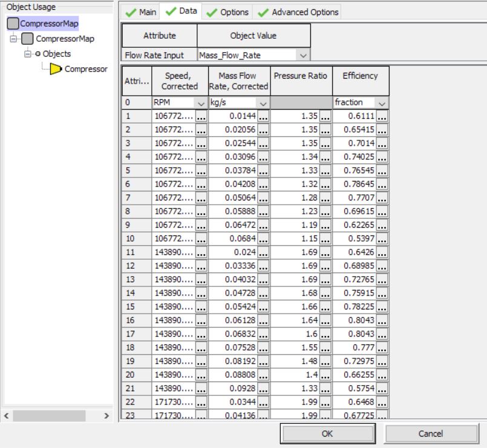Open ellipsis button for efficiency 0.7707
The width and height of the screenshot is (487, 448).
(382, 198)
